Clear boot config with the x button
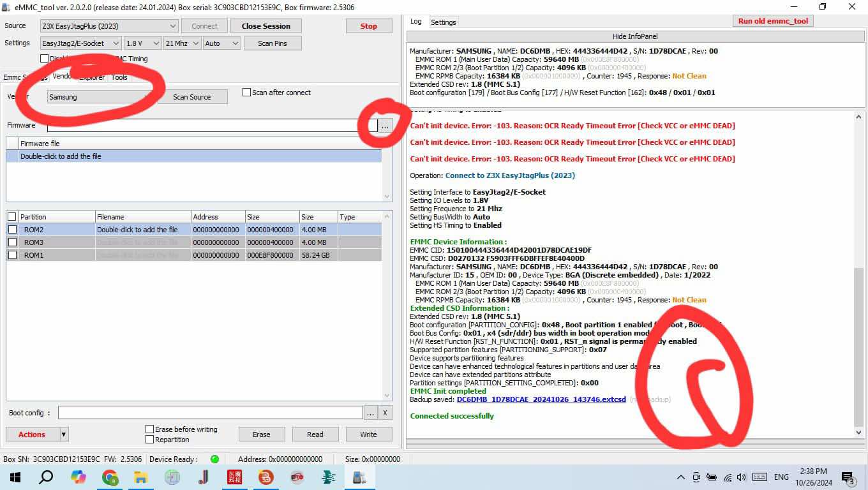Viewport: 868px width, 490px height. click(385, 413)
